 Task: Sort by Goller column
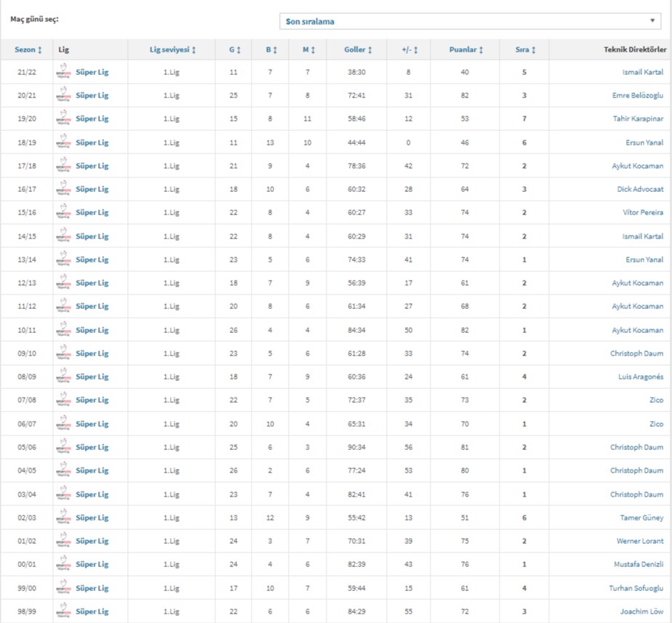pyautogui.click(x=358, y=49)
